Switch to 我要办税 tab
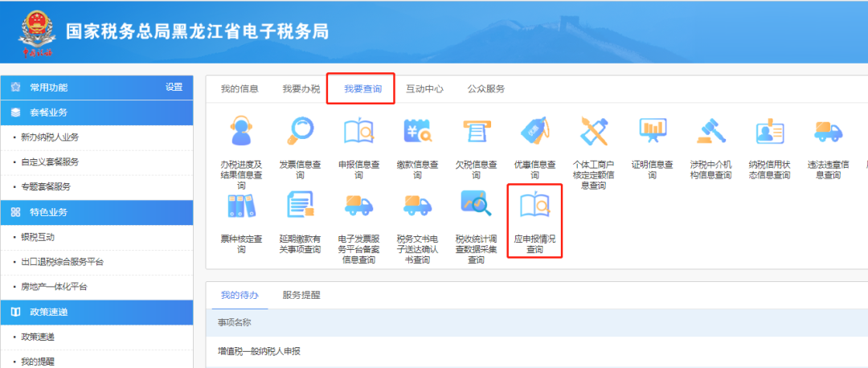 [301, 88]
